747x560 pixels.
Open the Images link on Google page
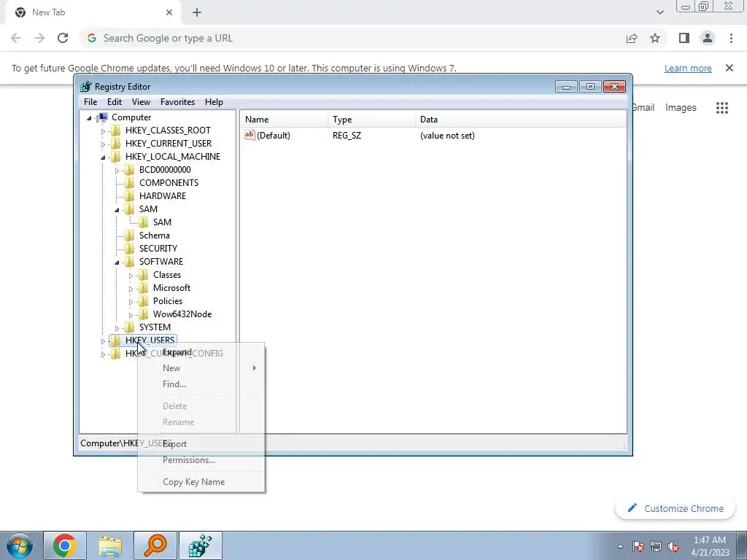pyautogui.click(x=681, y=108)
